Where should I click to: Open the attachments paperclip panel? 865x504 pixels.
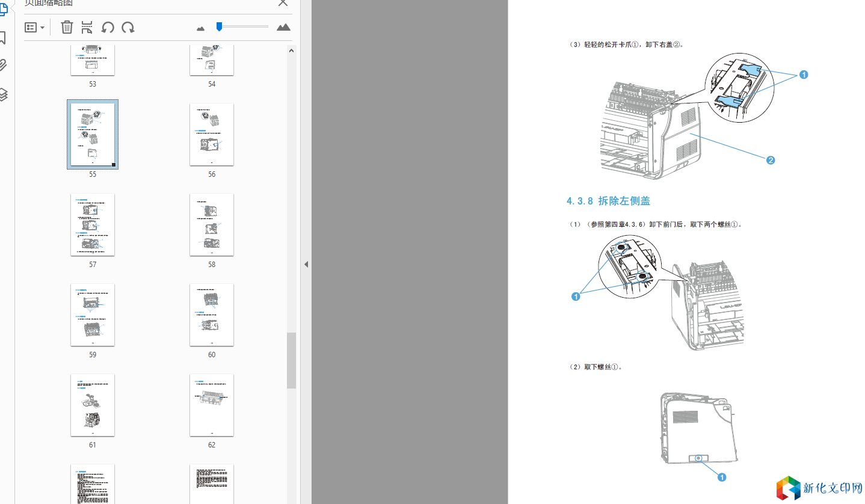point(3,66)
